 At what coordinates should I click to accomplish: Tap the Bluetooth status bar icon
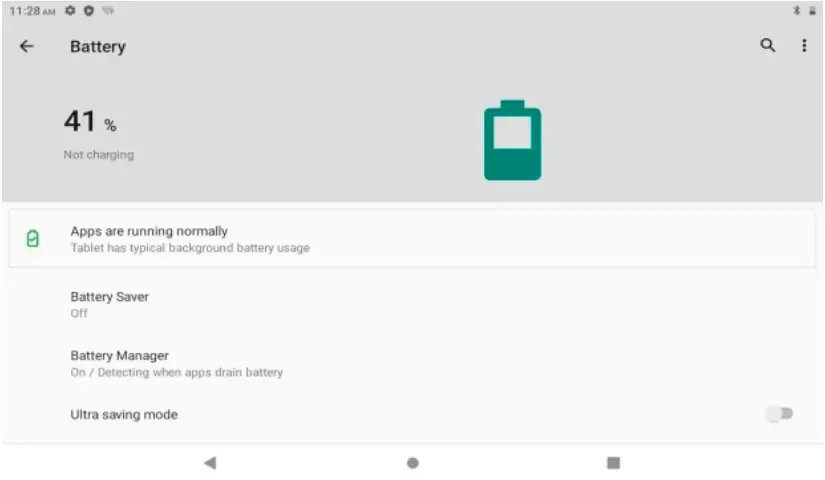pos(797,11)
